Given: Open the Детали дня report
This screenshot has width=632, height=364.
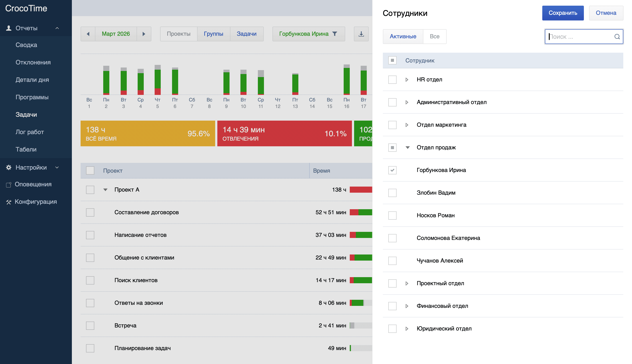Looking at the screenshot, I should 32,80.
